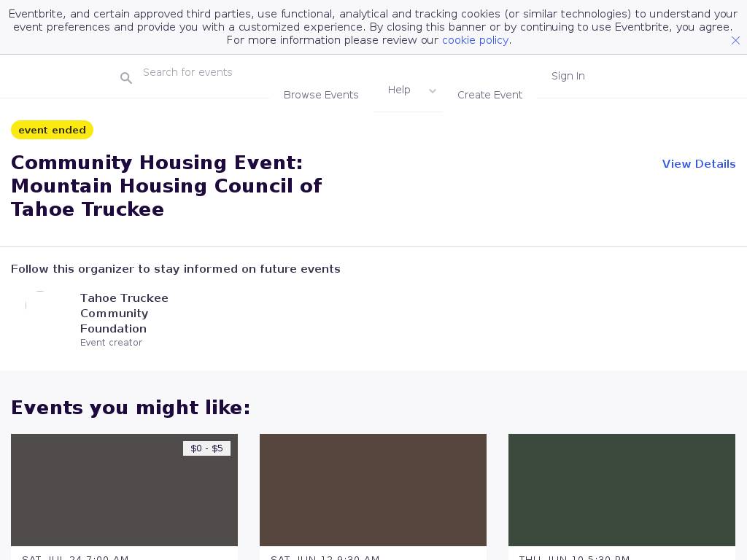Click the search magnifier icon
Viewport: 747px width, 560px height.
126,78
